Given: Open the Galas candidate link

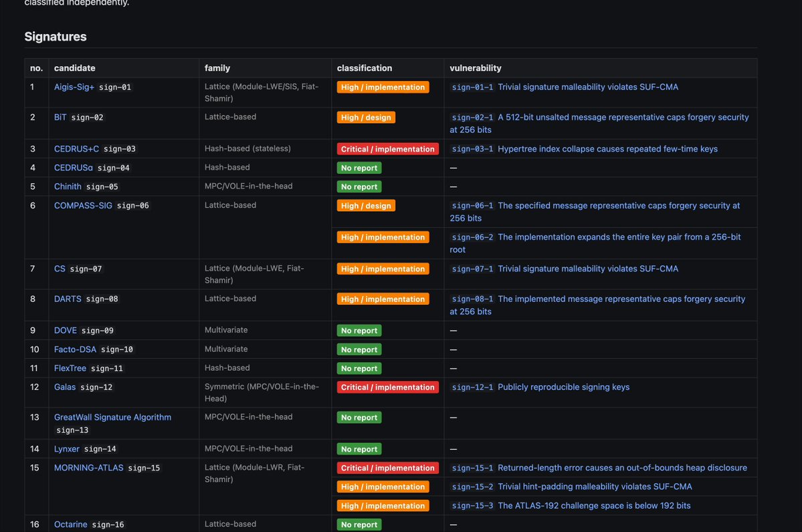Looking at the screenshot, I should point(65,388).
